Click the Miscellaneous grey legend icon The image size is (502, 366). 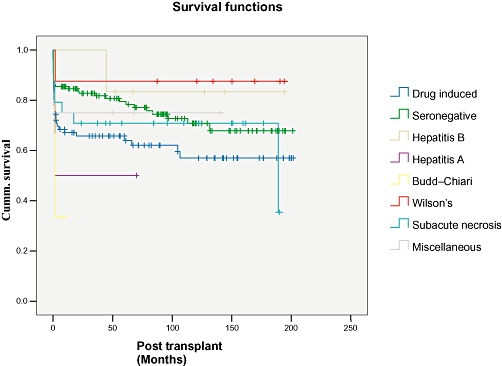399,246
